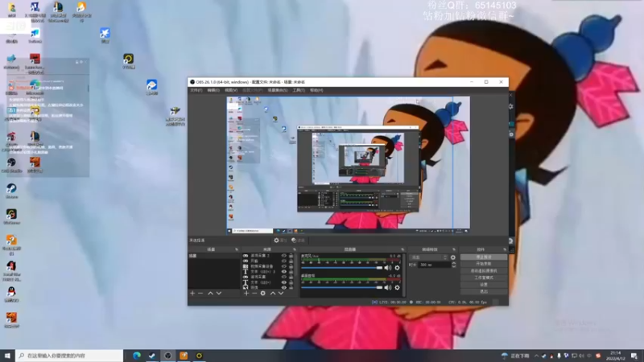This screenshot has width=644, height=362.
Task: Toggle visibility of second source row
Action: point(284,261)
